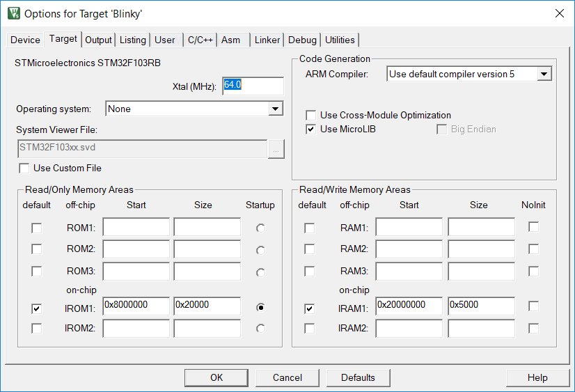The height and width of the screenshot is (392, 575).
Task: Check the ROM1 default checkbox
Action: [37, 228]
